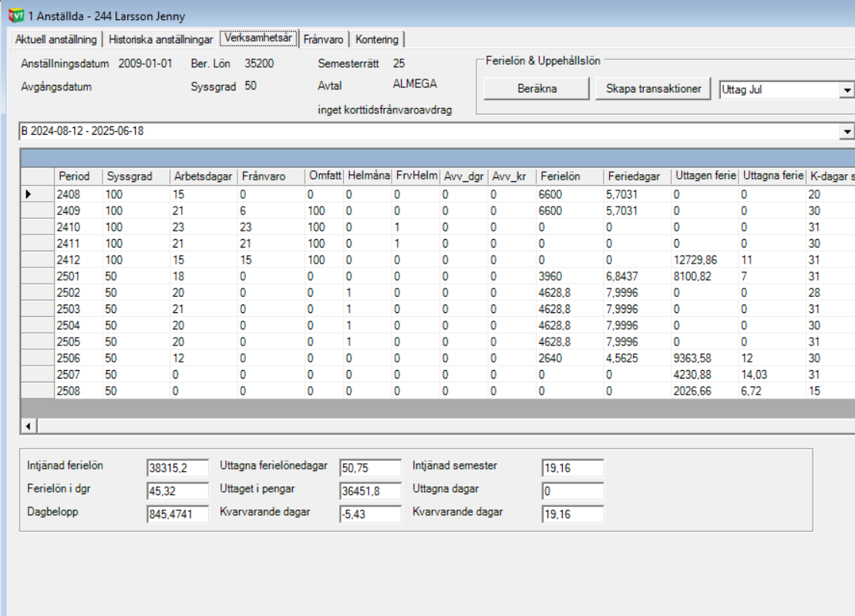The height and width of the screenshot is (616, 855).
Task: Click the Dagbelopp field
Action: [178, 513]
